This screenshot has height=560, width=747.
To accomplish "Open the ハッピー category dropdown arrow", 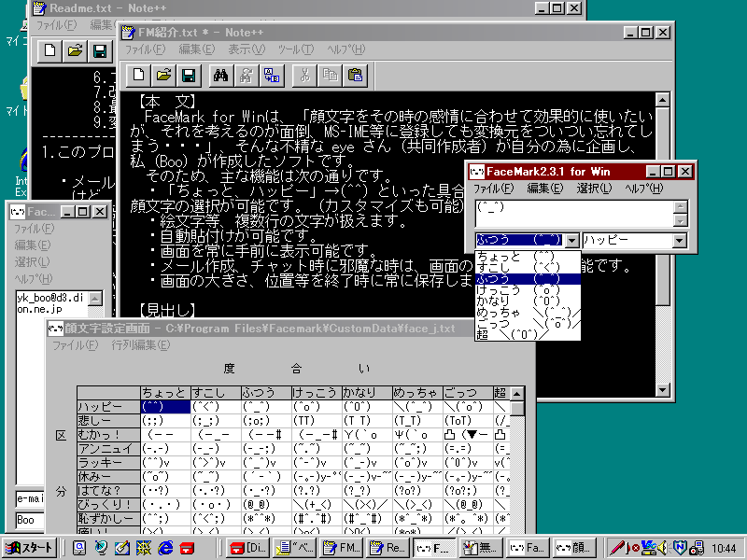I will pyautogui.click(x=680, y=241).
